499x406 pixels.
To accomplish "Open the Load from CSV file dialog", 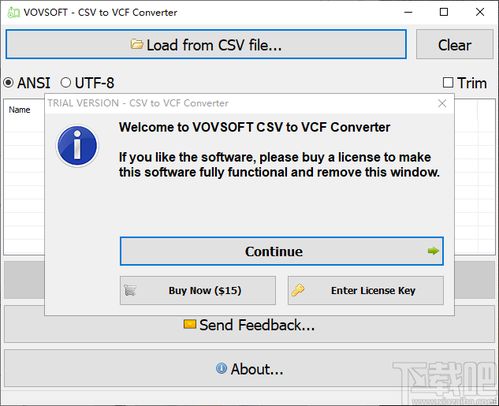I will [x=206, y=44].
